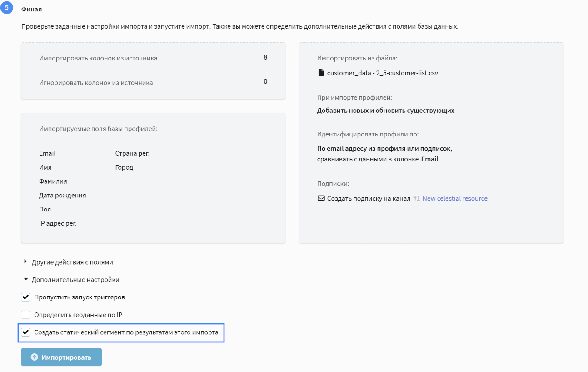Click IP адрес рег. field name
588x372 pixels.
click(58, 224)
